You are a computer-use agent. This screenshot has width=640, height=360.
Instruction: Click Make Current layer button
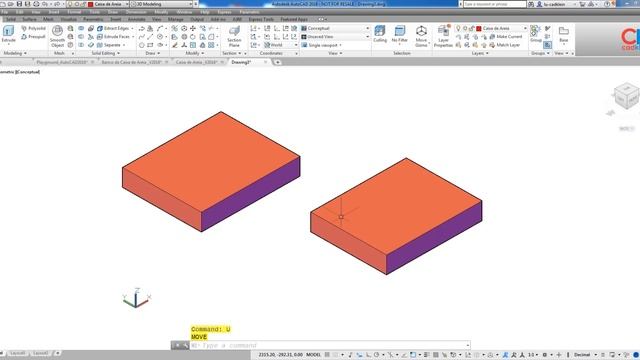click(x=506, y=37)
